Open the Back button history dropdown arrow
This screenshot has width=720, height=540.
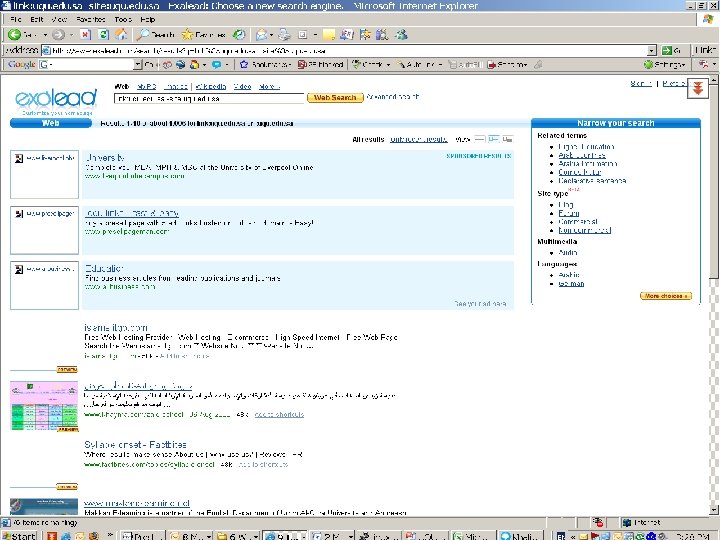pos(43,34)
